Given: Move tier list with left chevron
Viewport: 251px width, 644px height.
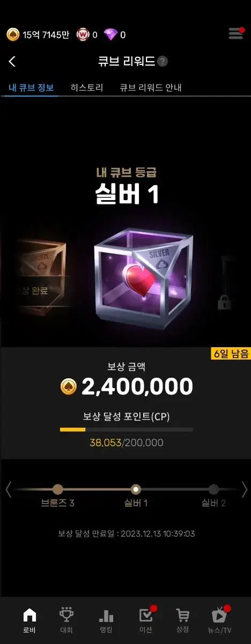Looking at the screenshot, I should click(8, 489).
